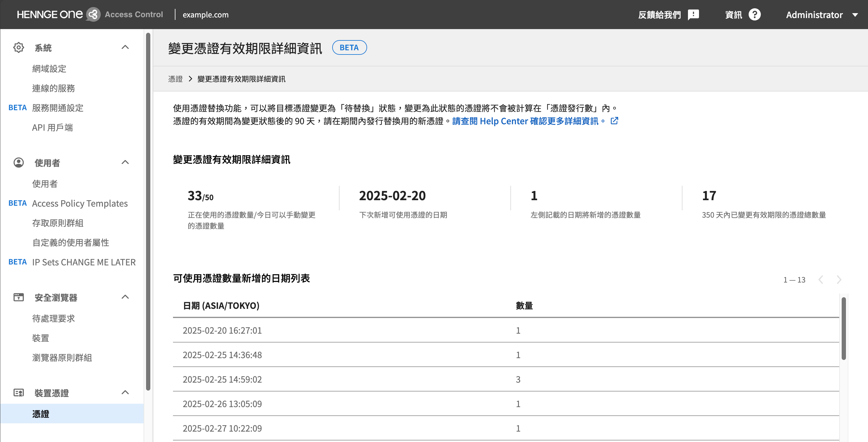Go to the next page of date list
This screenshot has height=442, width=868.
pyautogui.click(x=839, y=279)
